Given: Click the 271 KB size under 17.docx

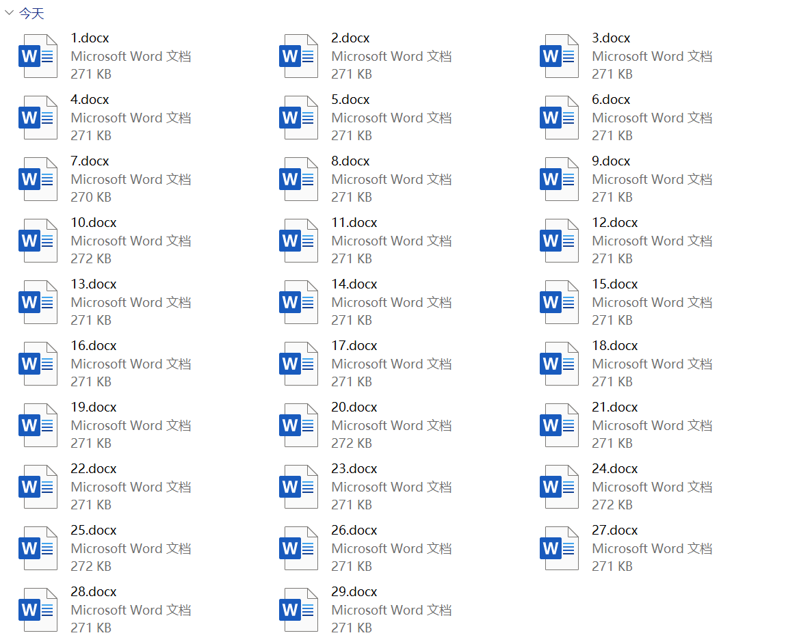Looking at the screenshot, I should click(x=352, y=382).
